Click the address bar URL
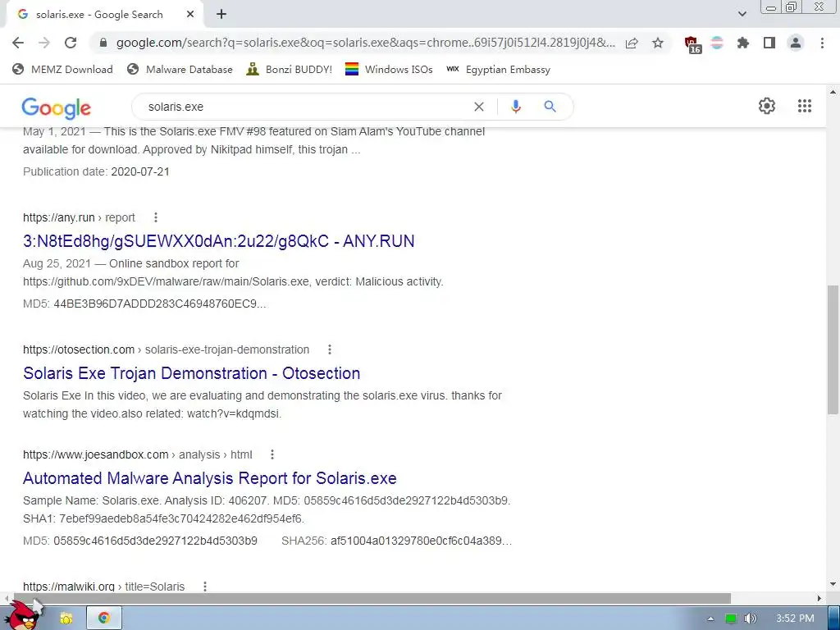This screenshot has width=840, height=630. coord(365,43)
